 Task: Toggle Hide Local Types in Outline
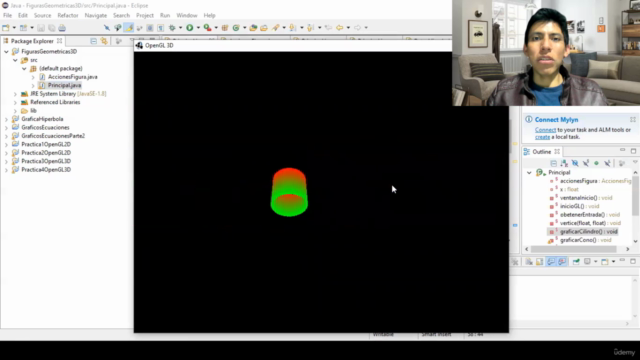point(607,163)
